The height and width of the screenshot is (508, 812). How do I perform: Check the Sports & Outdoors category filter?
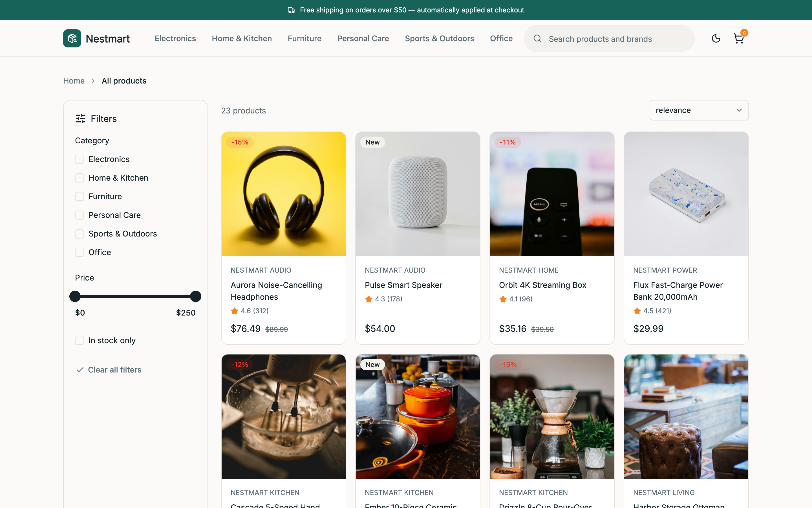point(80,234)
